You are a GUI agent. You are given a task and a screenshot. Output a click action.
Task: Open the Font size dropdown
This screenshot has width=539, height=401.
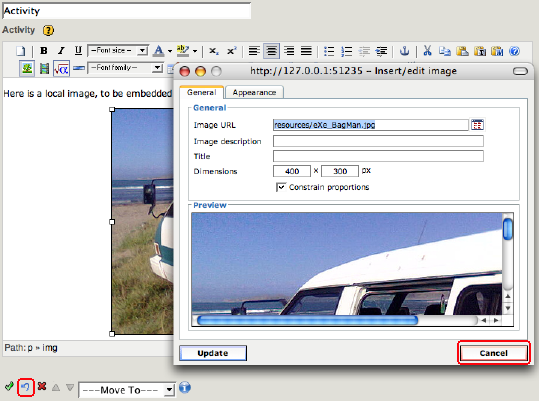click(x=118, y=51)
